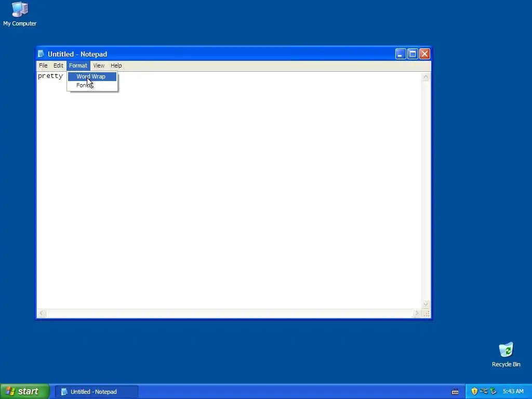Open the View menu
Viewport: 532px width, 399px height.
pos(99,65)
